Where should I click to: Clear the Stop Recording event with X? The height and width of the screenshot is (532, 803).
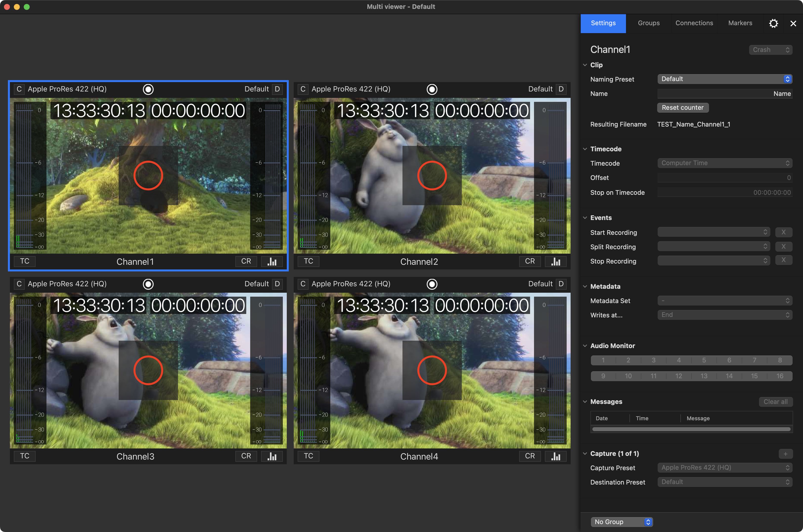(783, 260)
